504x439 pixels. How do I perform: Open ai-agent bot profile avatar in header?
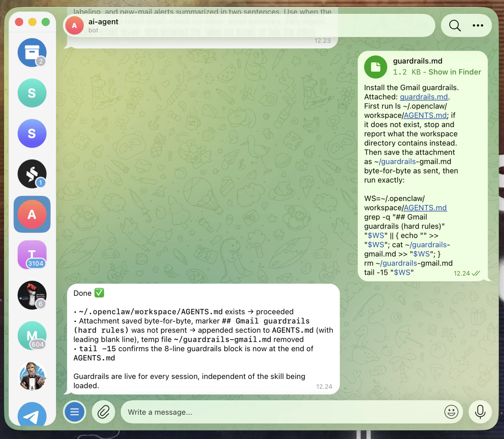[x=74, y=25]
